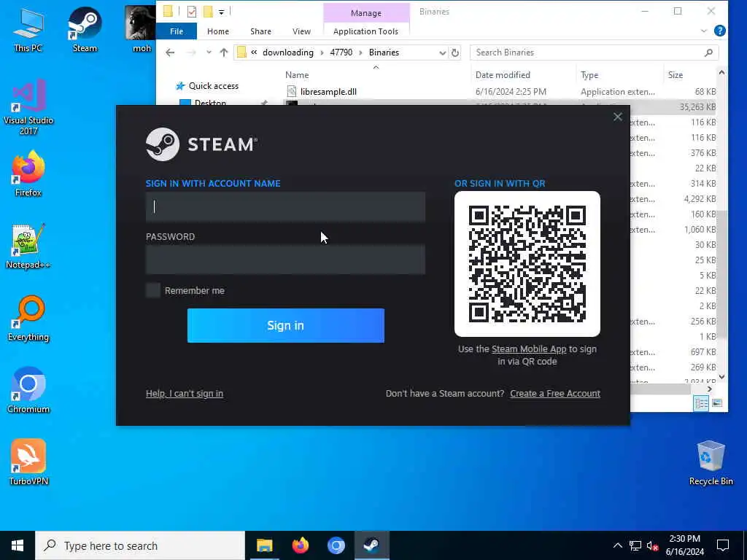Sort by the Type column header

tap(589, 75)
